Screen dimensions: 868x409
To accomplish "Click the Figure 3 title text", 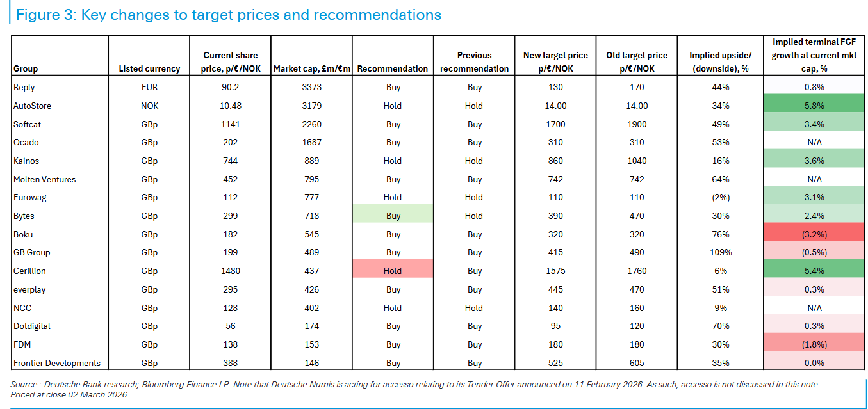I will click(229, 15).
